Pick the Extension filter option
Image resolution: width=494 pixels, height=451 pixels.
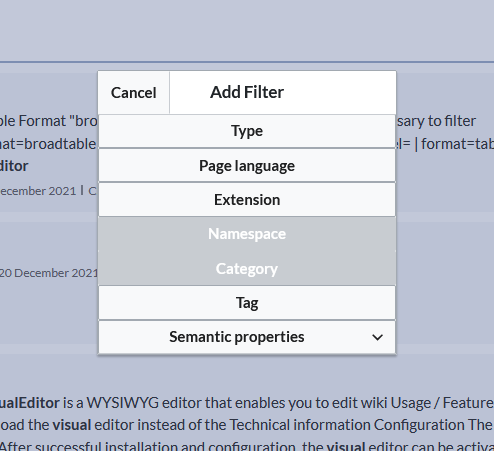point(247,200)
